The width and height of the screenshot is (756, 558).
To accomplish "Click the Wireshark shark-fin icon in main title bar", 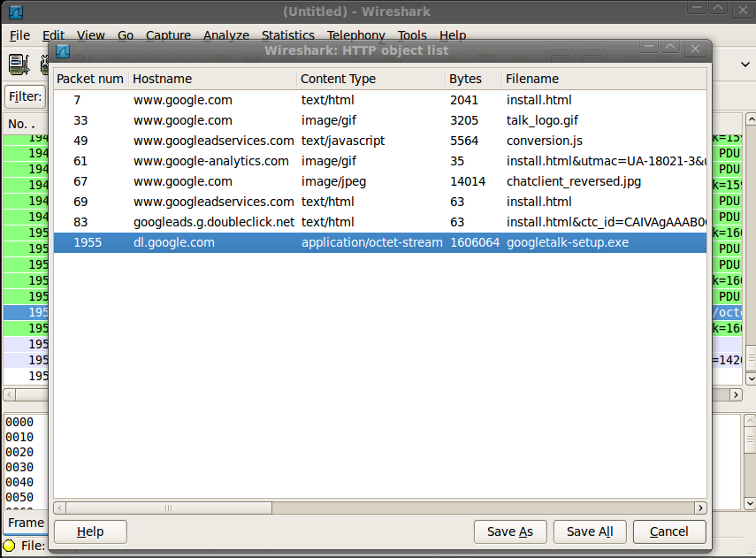I will point(16,11).
